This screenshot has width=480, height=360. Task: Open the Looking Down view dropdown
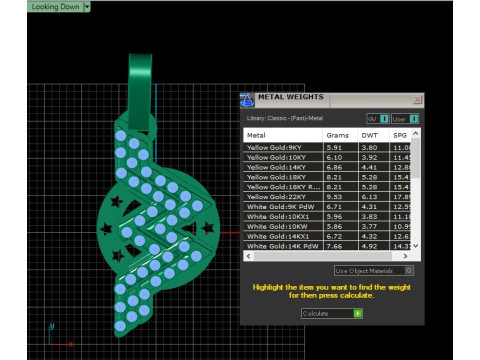point(87,6)
